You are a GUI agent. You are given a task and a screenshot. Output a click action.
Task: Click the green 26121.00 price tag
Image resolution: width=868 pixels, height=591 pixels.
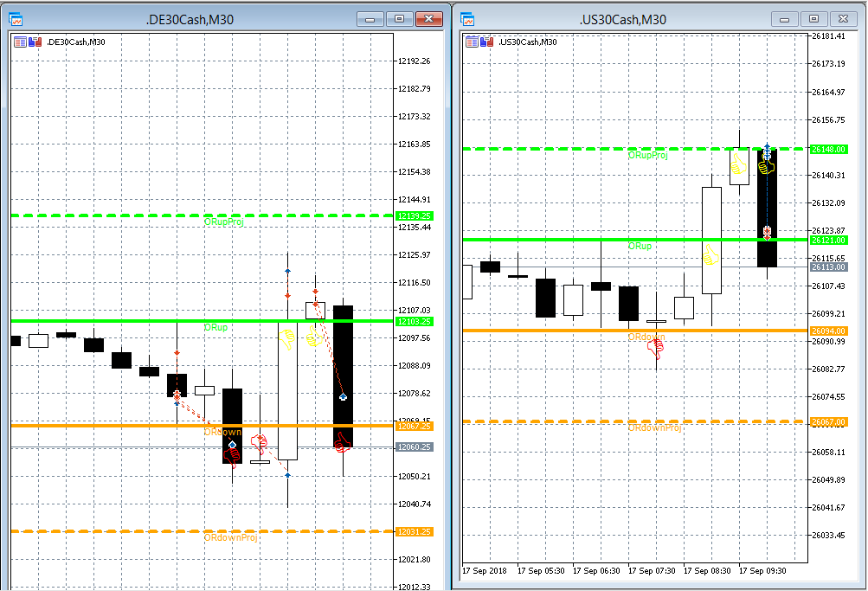tap(829, 241)
